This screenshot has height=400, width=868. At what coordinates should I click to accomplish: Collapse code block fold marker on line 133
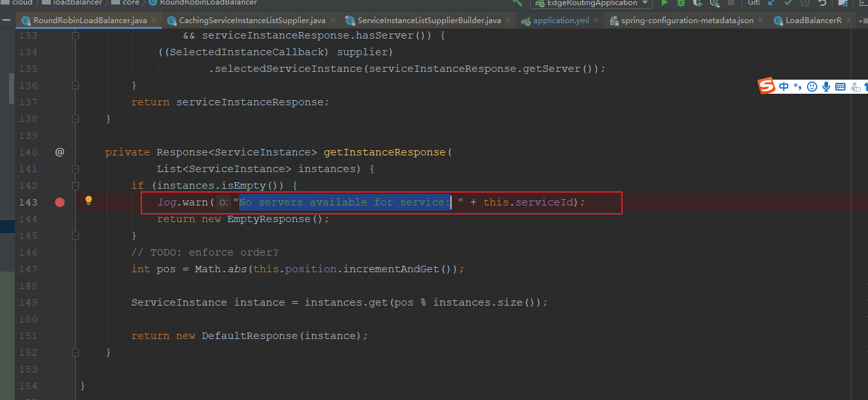(76, 36)
